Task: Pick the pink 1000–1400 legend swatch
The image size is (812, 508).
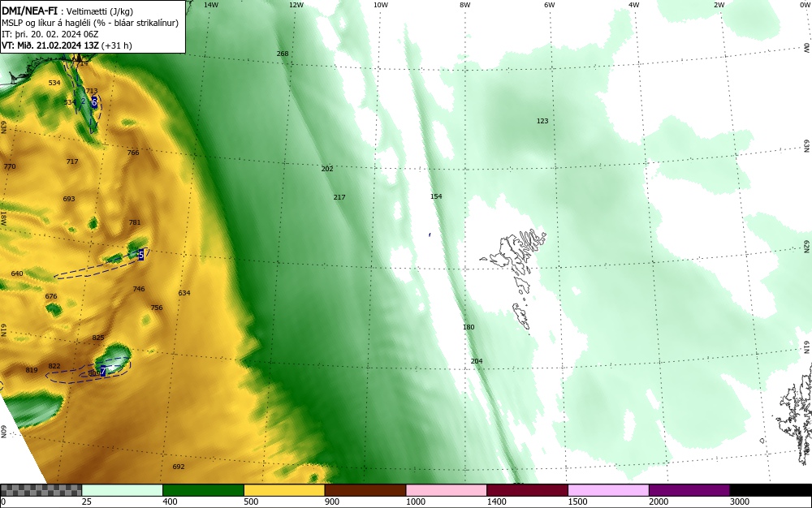Action: 447,490
